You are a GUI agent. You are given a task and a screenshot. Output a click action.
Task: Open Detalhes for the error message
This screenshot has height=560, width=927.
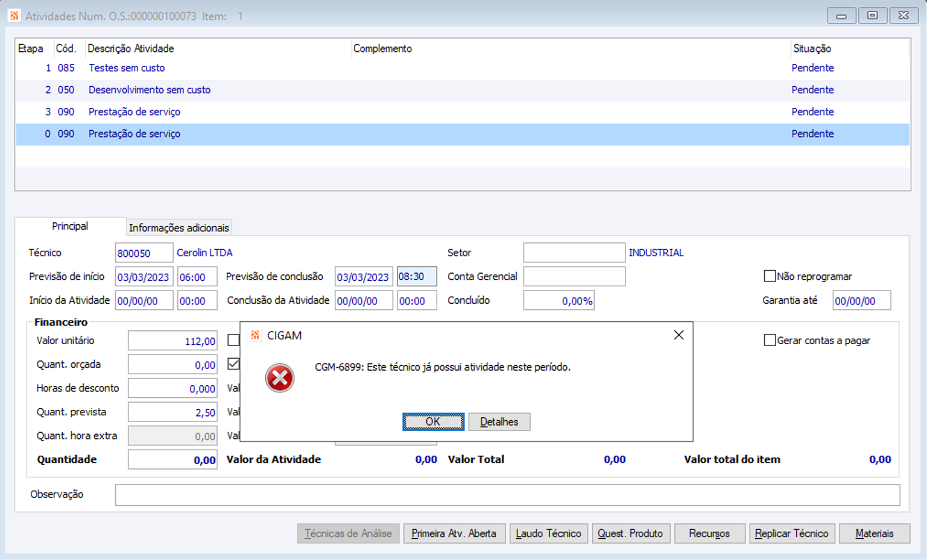(x=499, y=421)
